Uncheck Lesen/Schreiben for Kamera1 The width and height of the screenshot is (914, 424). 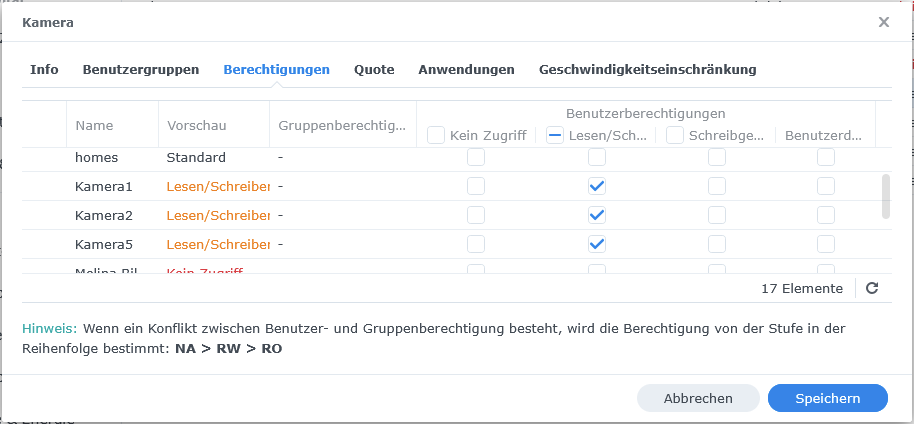tap(597, 186)
